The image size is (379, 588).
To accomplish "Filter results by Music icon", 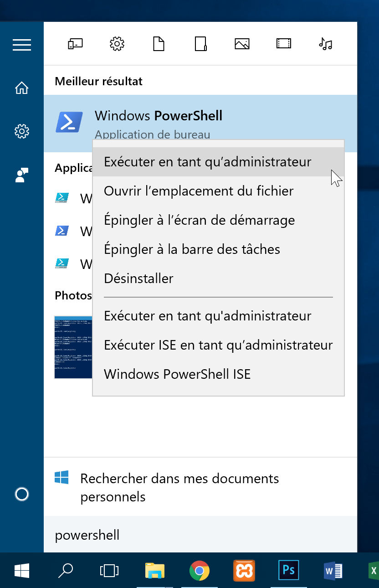I will coord(326,44).
